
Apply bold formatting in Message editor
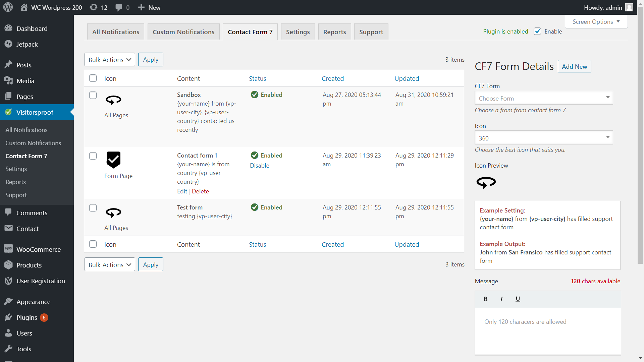(485, 299)
